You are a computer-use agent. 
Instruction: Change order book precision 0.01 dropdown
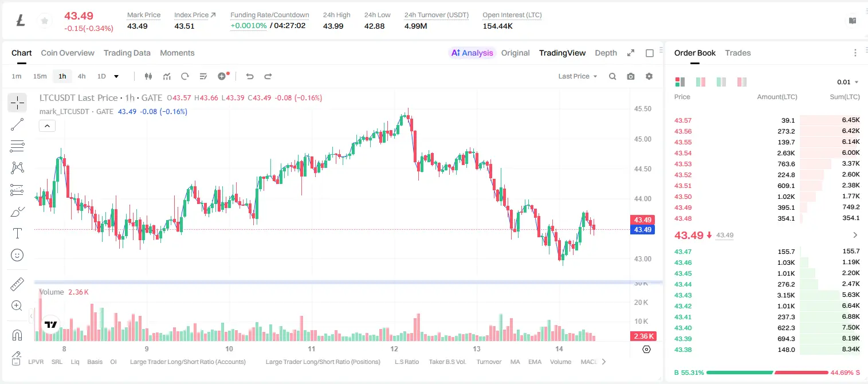(x=848, y=82)
